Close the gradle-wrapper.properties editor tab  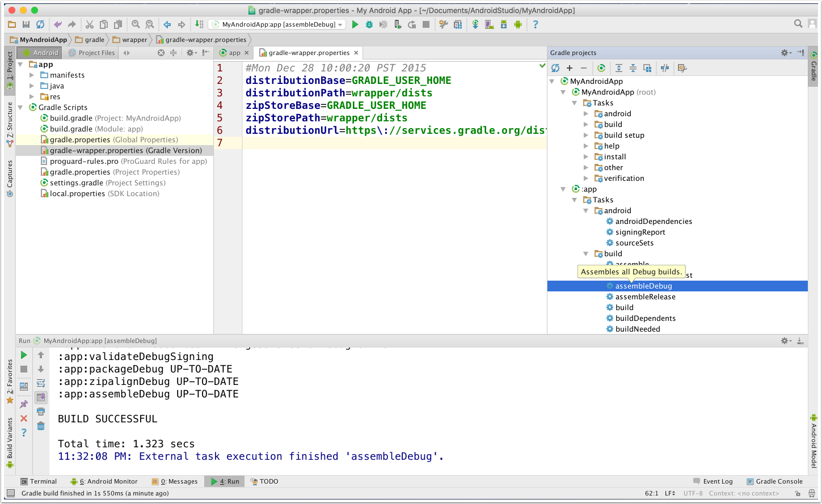tap(356, 53)
